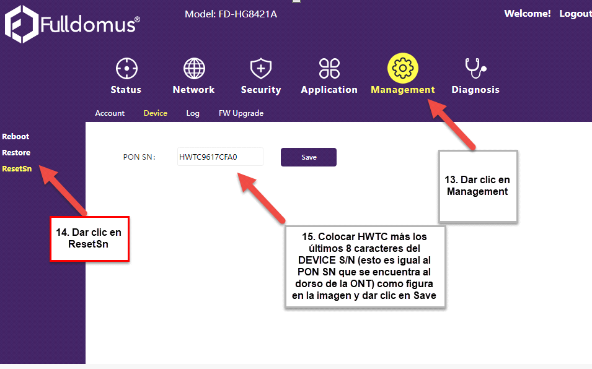Click the Status text label

(x=126, y=90)
